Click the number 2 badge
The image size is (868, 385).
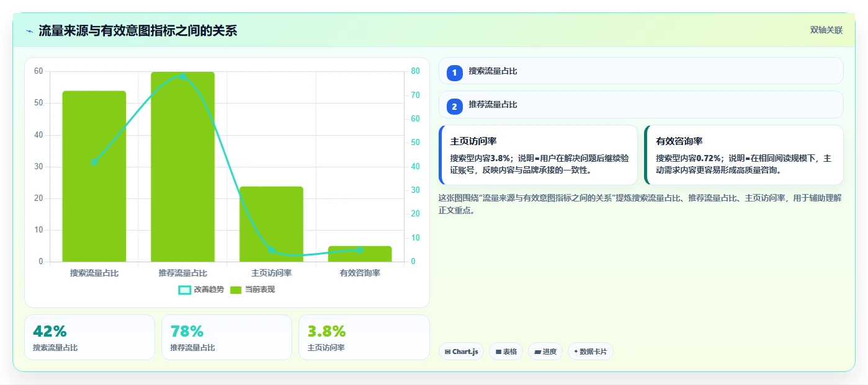tap(454, 106)
